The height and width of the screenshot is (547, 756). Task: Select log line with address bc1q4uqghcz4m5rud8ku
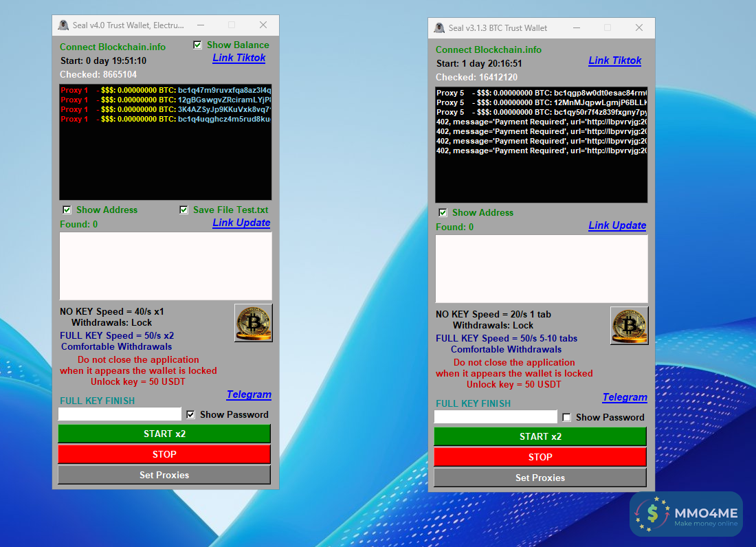(x=166, y=119)
